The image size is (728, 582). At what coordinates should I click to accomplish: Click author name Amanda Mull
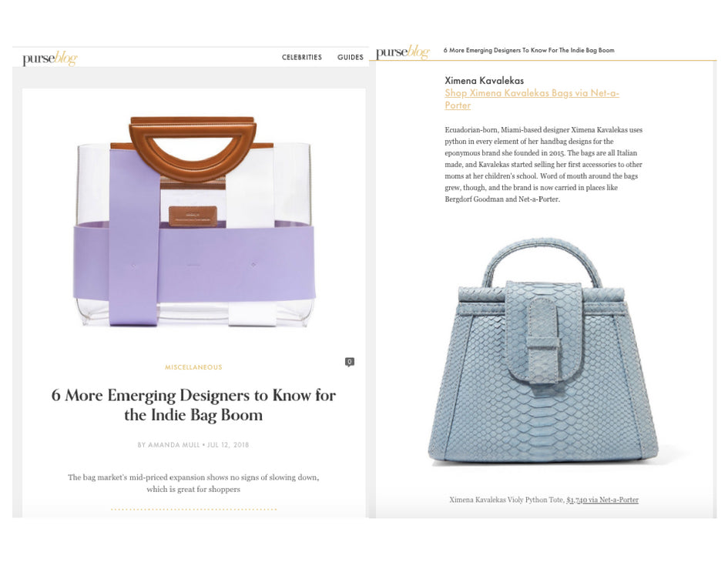pos(173,445)
